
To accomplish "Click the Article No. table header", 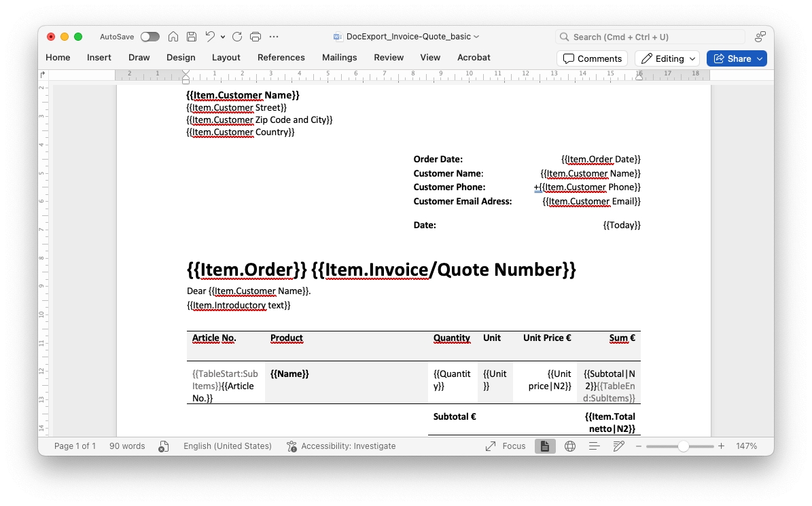I will coord(214,338).
